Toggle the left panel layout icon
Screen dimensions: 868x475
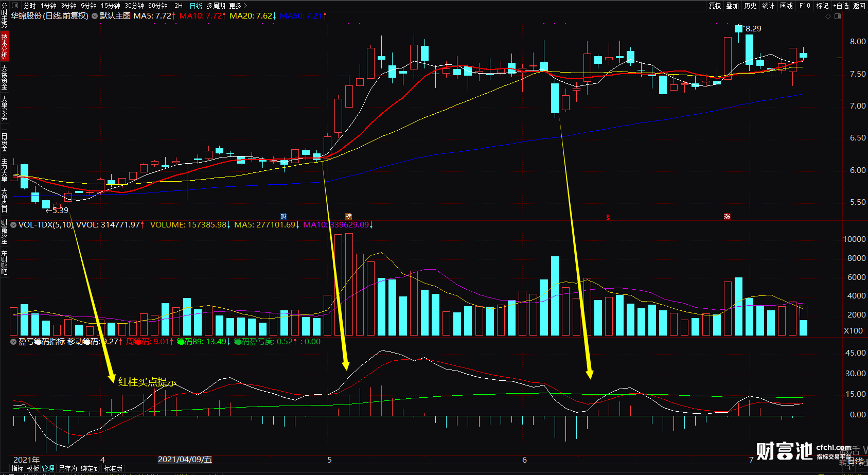pos(14,6)
